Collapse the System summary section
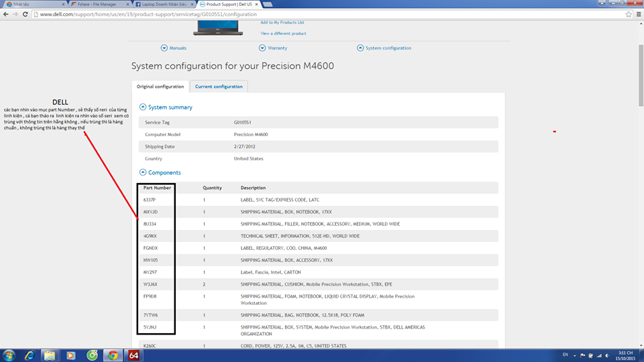The height and width of the screenshot is (362, 644). (142, 107)
